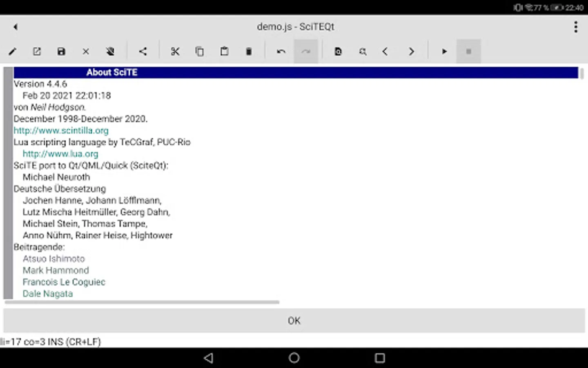Tap the back arrow in title bar
Screen dimensions: 588x368
[x=16, y=27]
